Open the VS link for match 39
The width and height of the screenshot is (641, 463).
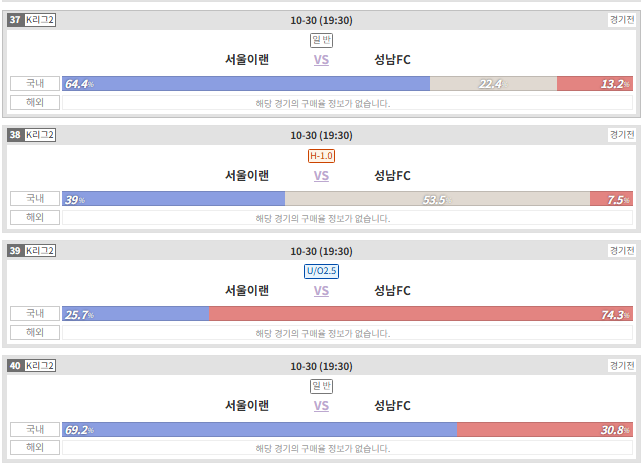click(321, 291)
